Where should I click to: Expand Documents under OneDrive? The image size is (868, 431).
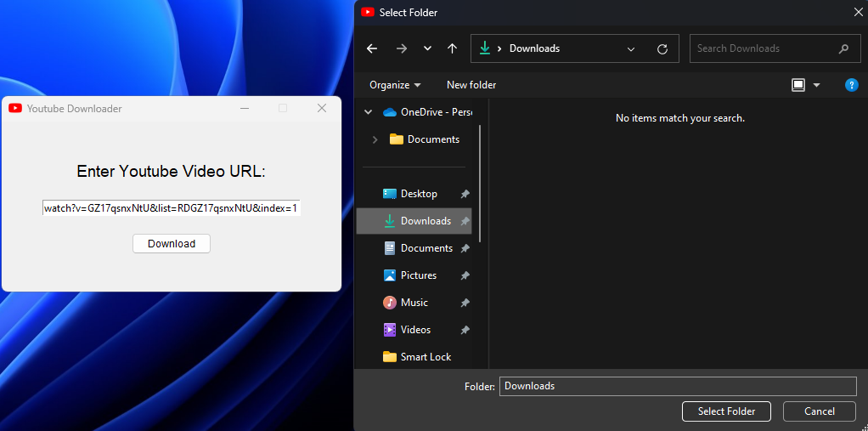pos(375,139)
